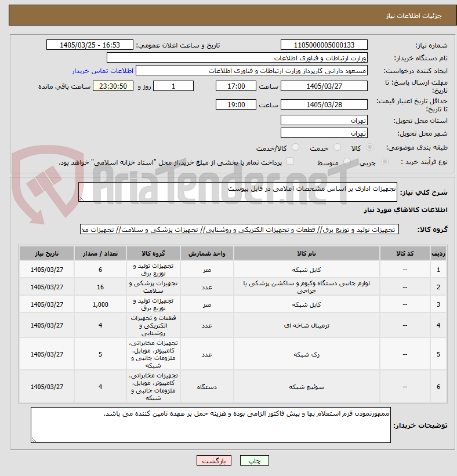This screenshot has width=457, height=476.
Task: Click لوازم جانبی دستگاه وکیوم item name
Action: [306, 287]
